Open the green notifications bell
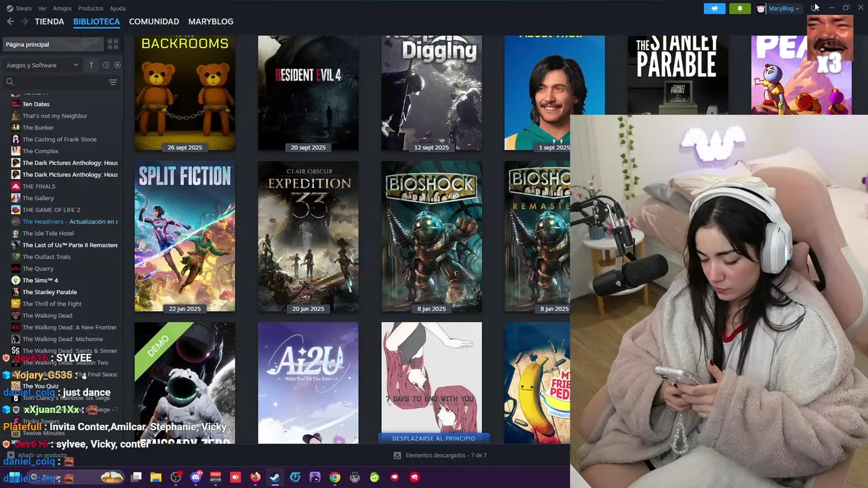Image resolution: width=868 pixels, height=488 pixels. click(x=740, y=8)
